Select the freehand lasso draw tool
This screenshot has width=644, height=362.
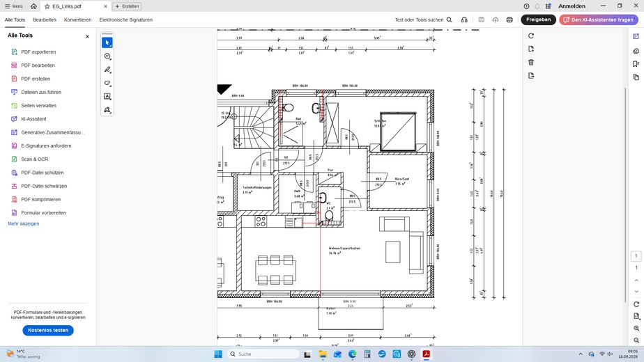pyautogui.click(x=107, y=84)
